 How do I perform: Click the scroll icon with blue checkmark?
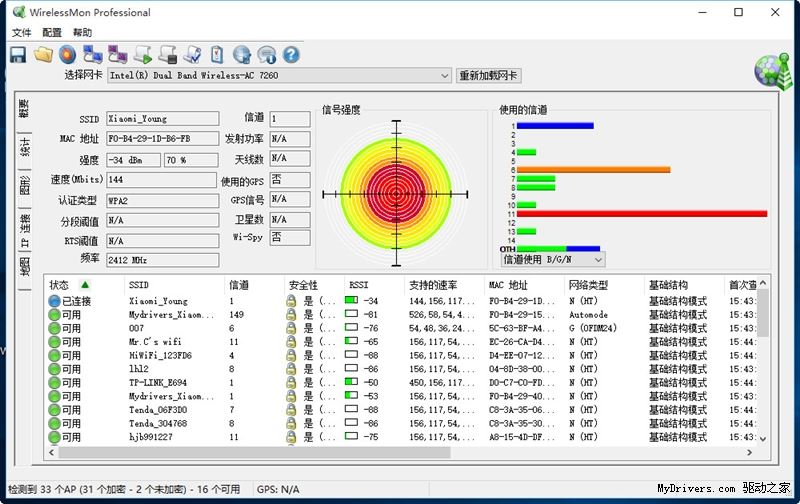tap(193, 55)
